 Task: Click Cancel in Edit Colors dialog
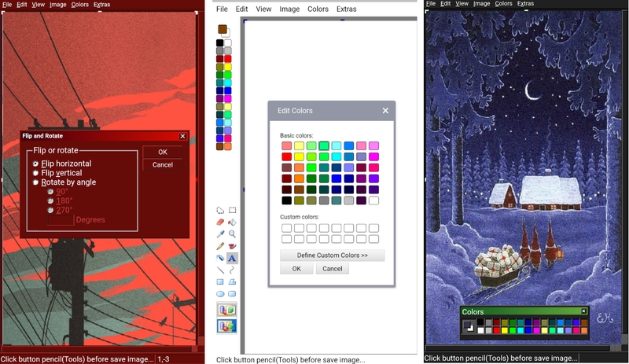coord(332,269)
